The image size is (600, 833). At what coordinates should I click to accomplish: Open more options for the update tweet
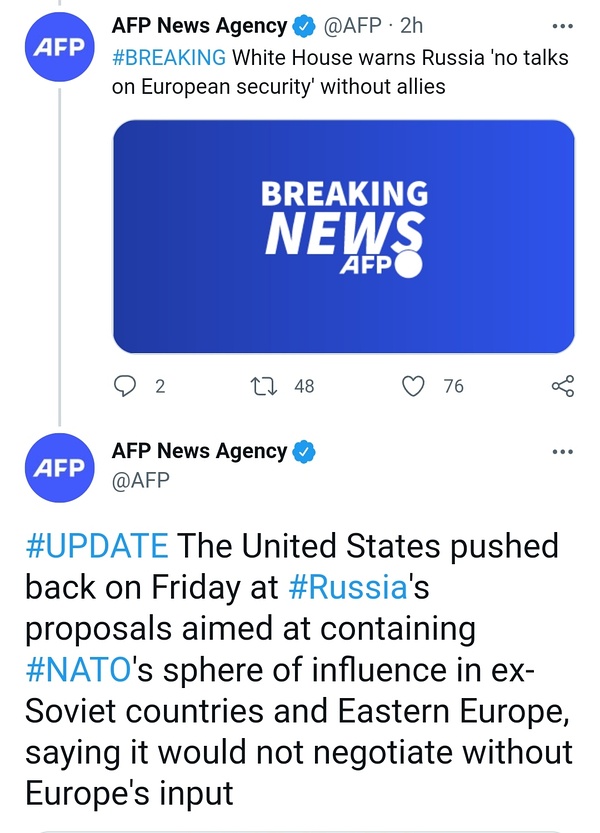point(563,451)
